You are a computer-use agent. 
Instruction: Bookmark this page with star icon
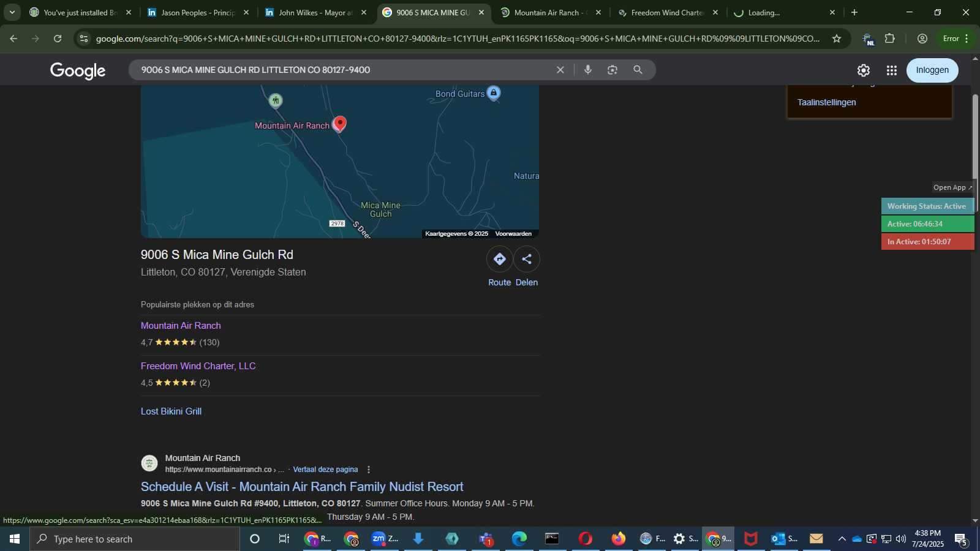click(x=837, y=39)
